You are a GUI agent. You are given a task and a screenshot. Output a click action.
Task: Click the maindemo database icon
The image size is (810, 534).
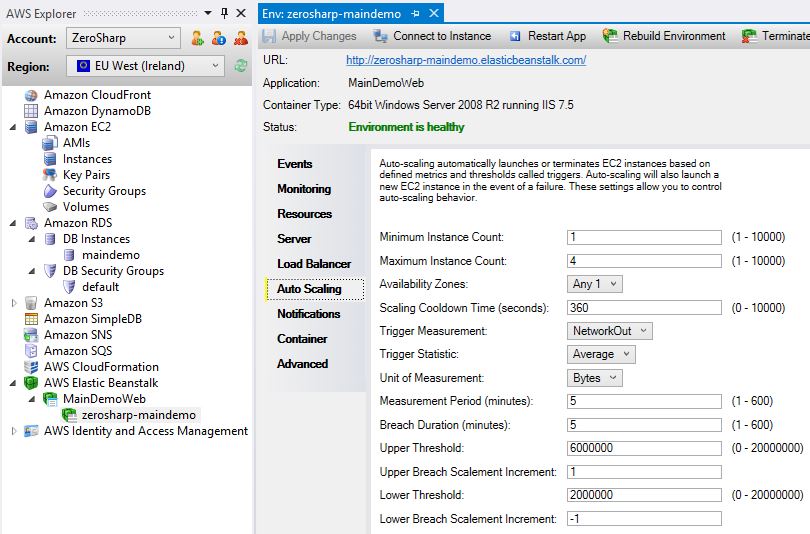[x=69, y=255]
